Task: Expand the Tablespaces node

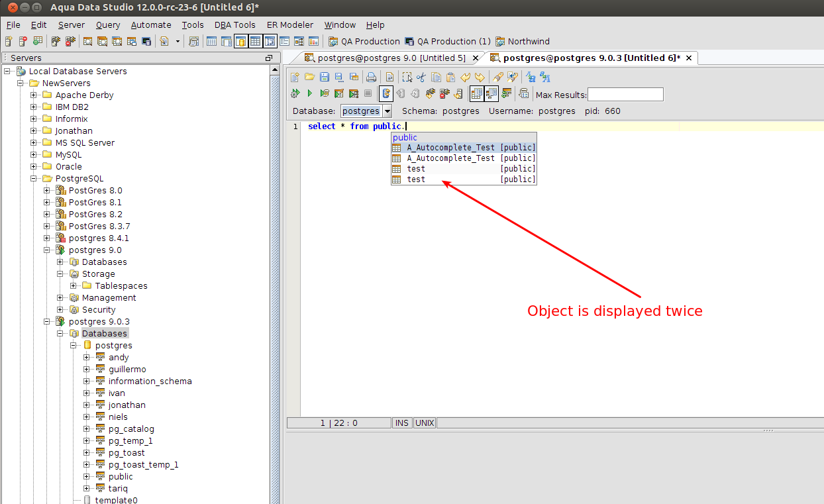Action: point(74,285)
